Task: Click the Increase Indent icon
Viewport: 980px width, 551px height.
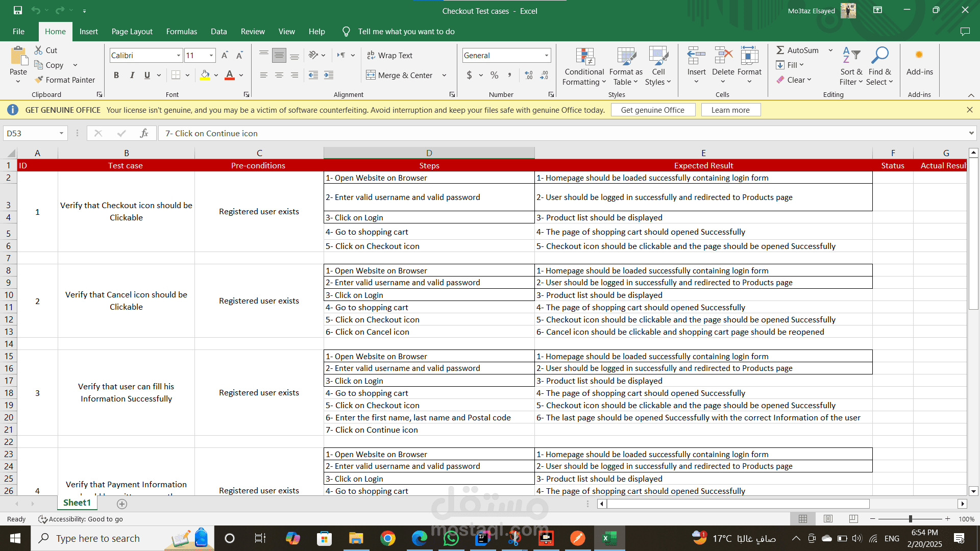Action: coord(329,75)
